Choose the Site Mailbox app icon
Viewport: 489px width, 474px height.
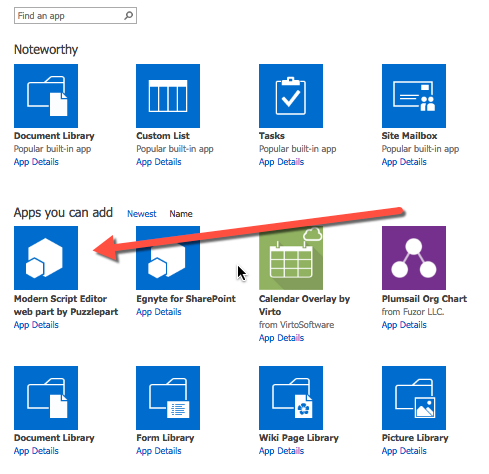[x=414, y=96]
